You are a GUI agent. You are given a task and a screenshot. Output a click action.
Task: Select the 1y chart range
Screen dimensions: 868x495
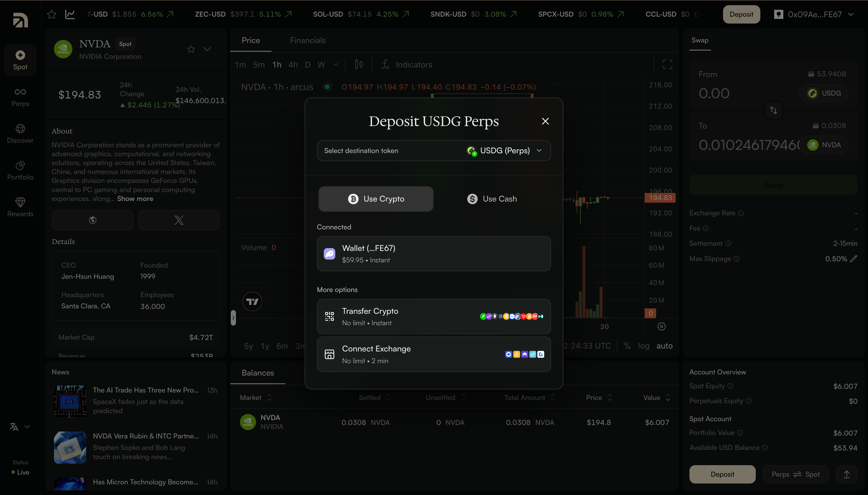[265, 346]
